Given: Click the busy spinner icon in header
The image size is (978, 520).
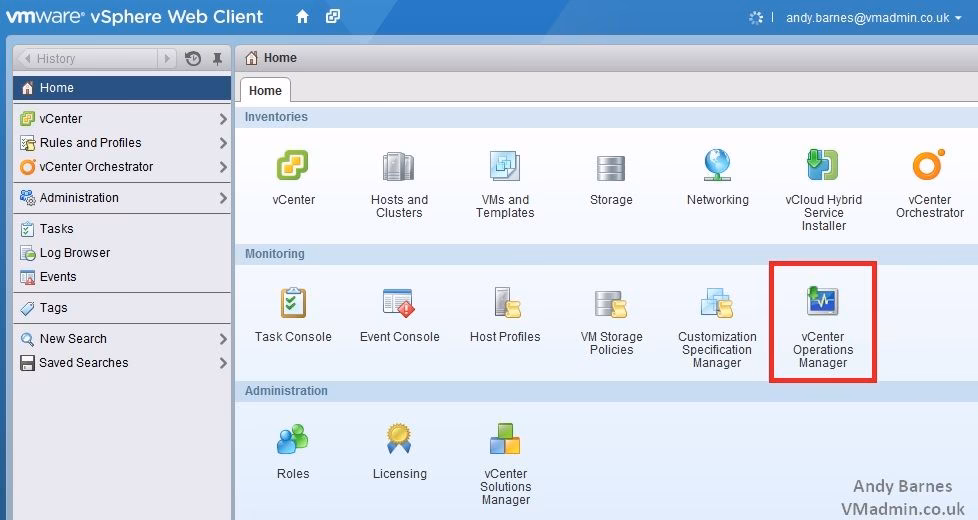Looking at the screenshot, I should [x=756, y=17].
